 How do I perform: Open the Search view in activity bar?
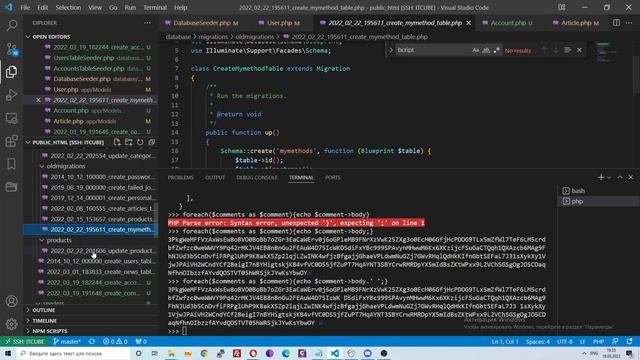pyautogui.click(x=11, y=26)
